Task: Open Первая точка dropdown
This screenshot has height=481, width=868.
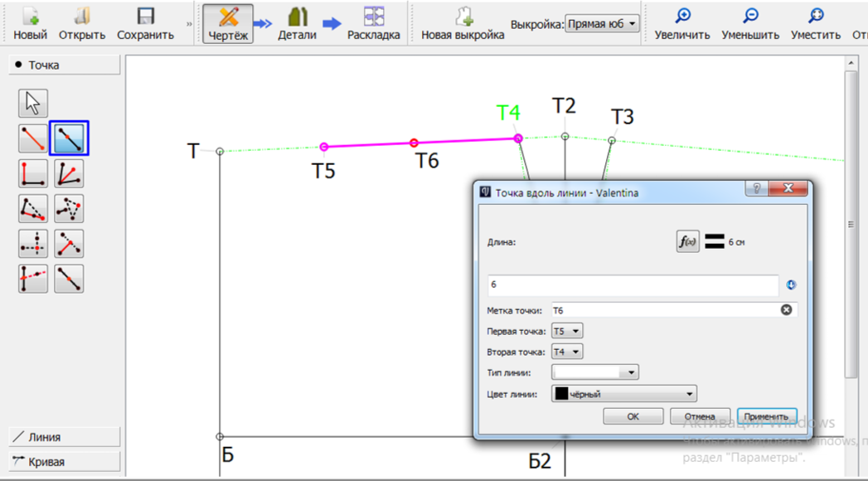Action: [567, 331]
